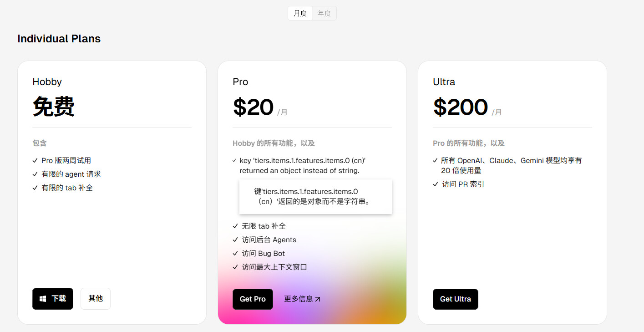This screenshot has height=332, width=644.
Task: Click the arrow icon next to 更多信息
Action: (318, 299)
